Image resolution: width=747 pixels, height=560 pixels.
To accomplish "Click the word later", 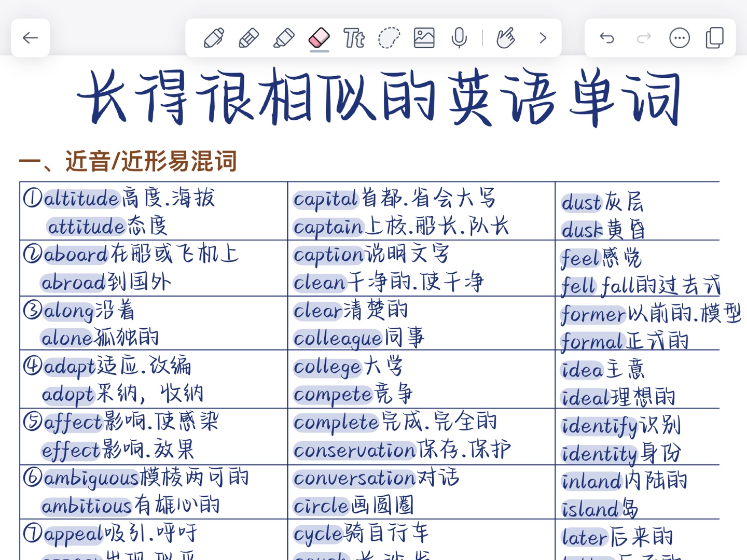I will pos(585,538).
